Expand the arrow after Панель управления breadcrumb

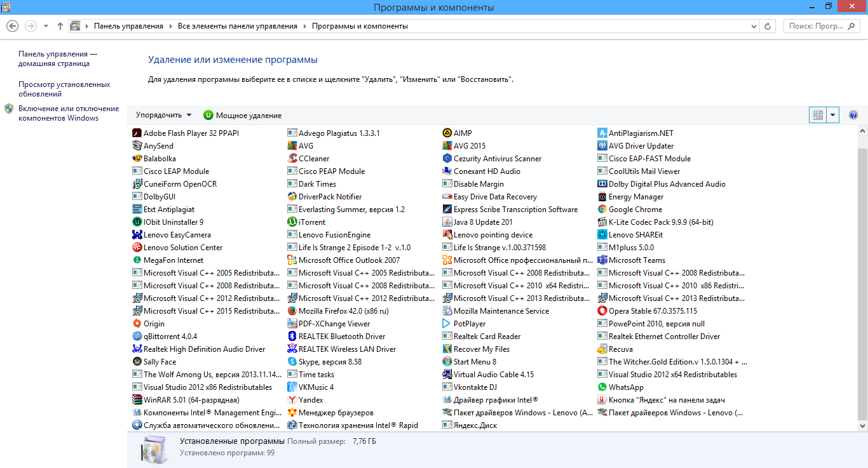click(x=170, y=26)
